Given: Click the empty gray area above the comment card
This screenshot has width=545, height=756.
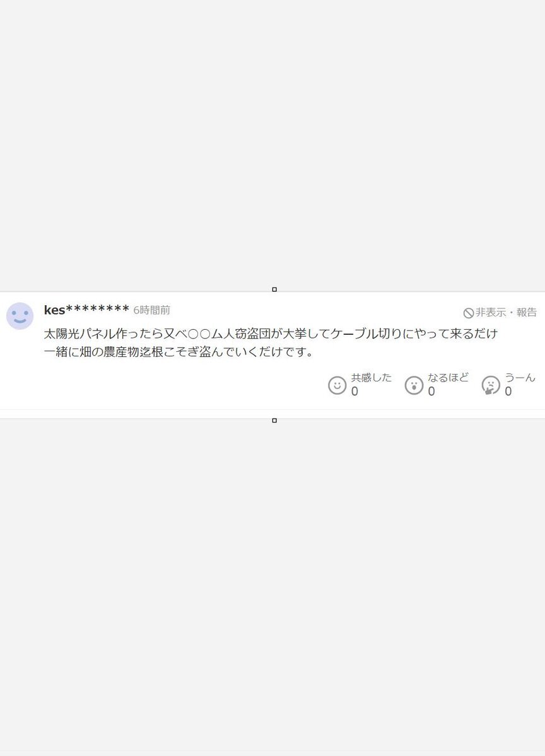Looking at the screenshot, I should click(x=272, y=144).
